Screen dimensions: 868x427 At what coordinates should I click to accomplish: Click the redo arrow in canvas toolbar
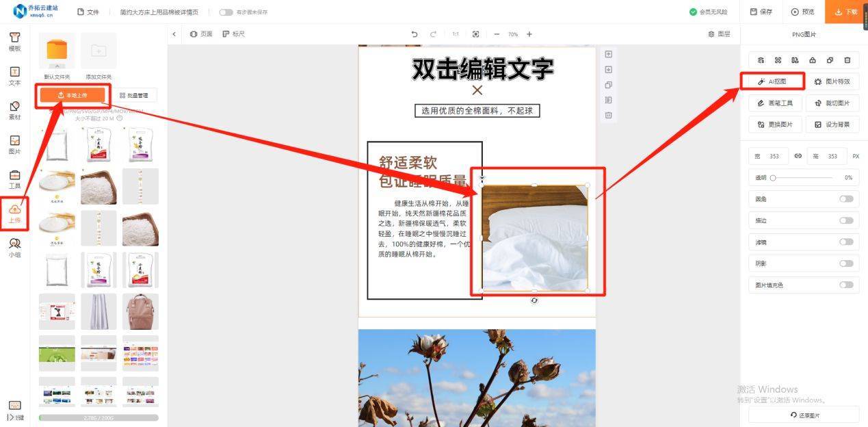[x=433, y=34]
